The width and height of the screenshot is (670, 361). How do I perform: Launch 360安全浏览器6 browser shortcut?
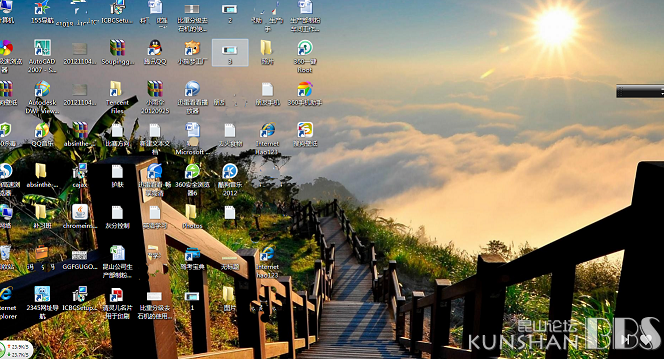click(x=192, y=179)
